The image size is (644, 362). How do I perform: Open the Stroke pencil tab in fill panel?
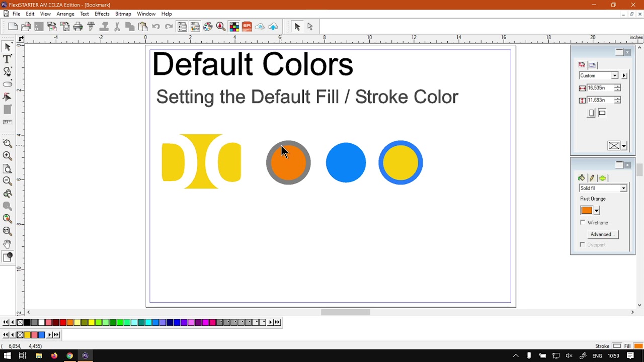592,178
